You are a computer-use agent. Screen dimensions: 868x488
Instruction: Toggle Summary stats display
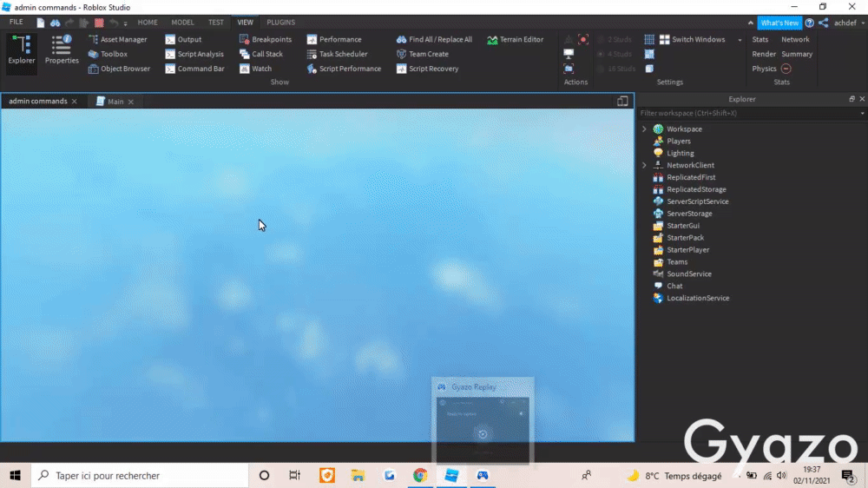797,54
